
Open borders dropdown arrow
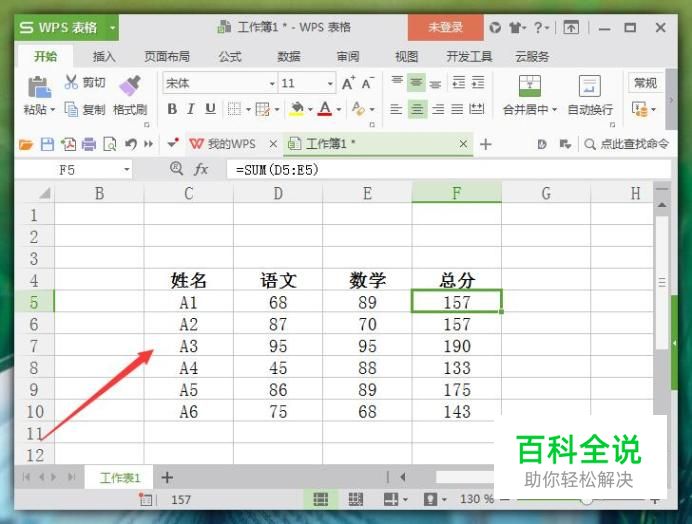[x=248, y=109]
